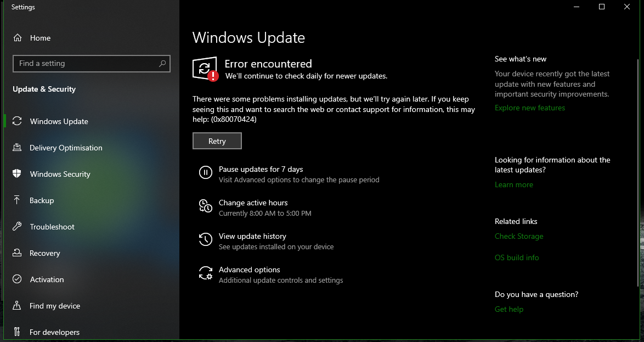Screen dimensions: 644x342
Task: Click the Windows Update page title
Action: click(248, 38)
